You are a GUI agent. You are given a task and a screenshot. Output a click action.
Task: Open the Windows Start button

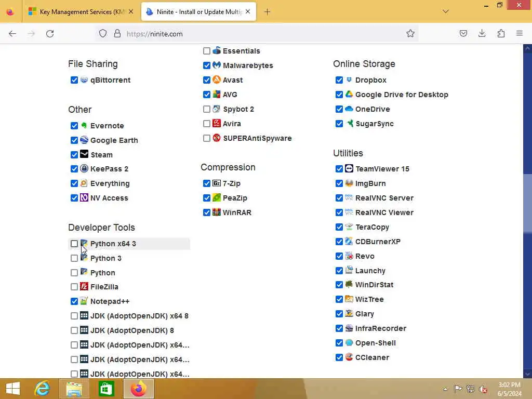click(x=13, y=389)
